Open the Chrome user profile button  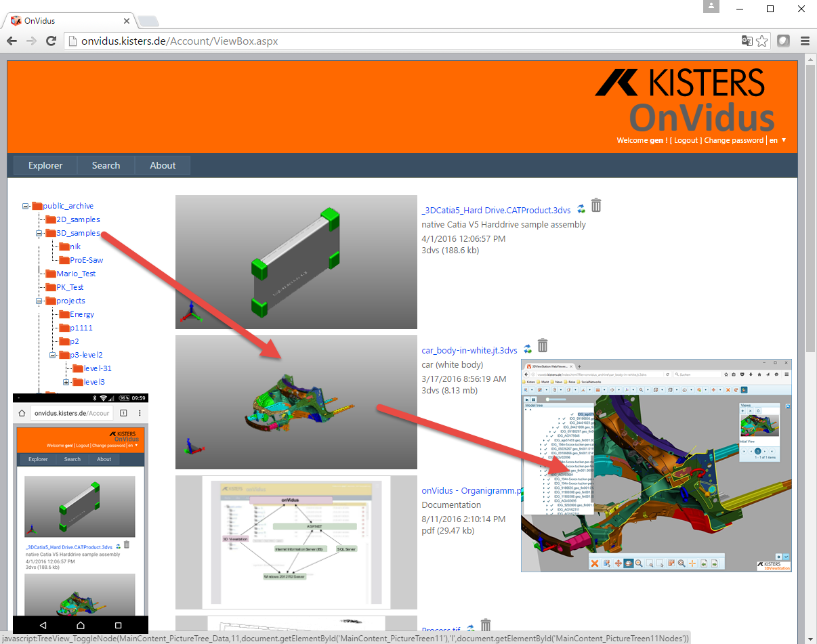711,6
